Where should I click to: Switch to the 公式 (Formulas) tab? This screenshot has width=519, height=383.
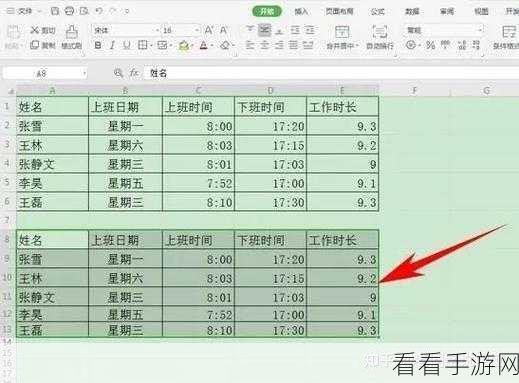click(x=377, y=11)
